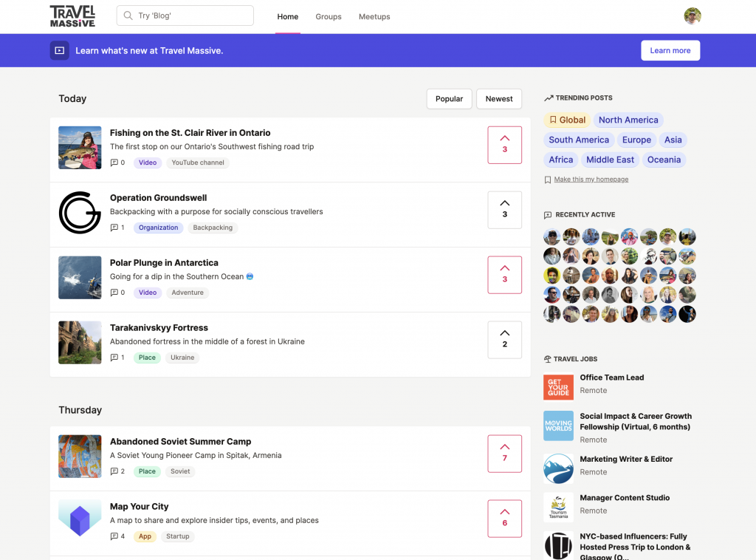Filter trending posts by Middle East
This screenshot has height=560, width=756.
click(x=610, y=160)
